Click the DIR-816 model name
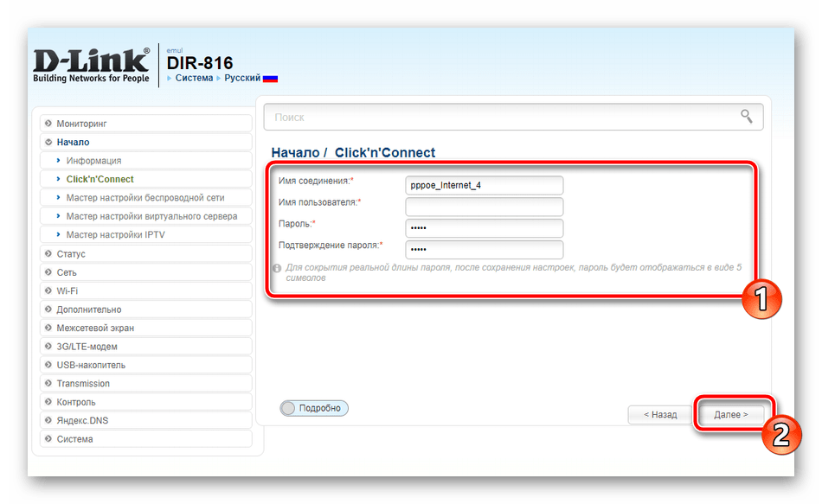The height and width of the screenshot is (504, 822). (200, 63)
